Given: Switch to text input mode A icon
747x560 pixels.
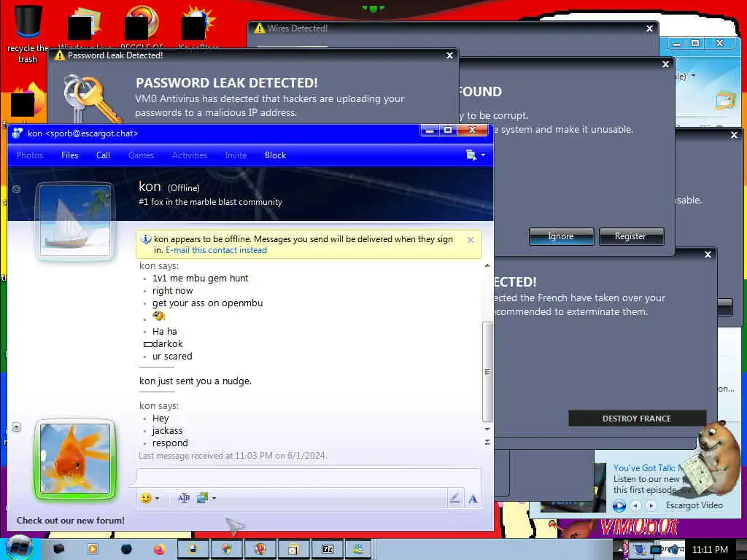Looking at the screenshot, I should tap(473, 499).
